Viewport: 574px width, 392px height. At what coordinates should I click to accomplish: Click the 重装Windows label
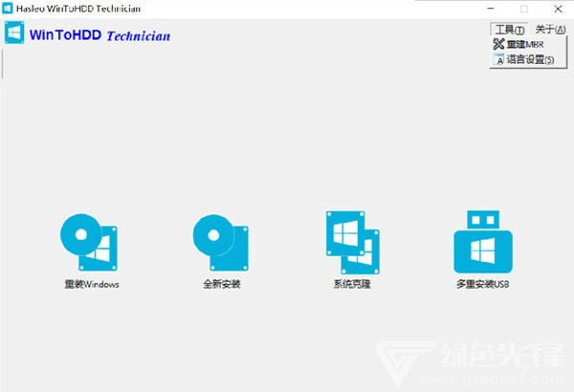click(92, 284)
